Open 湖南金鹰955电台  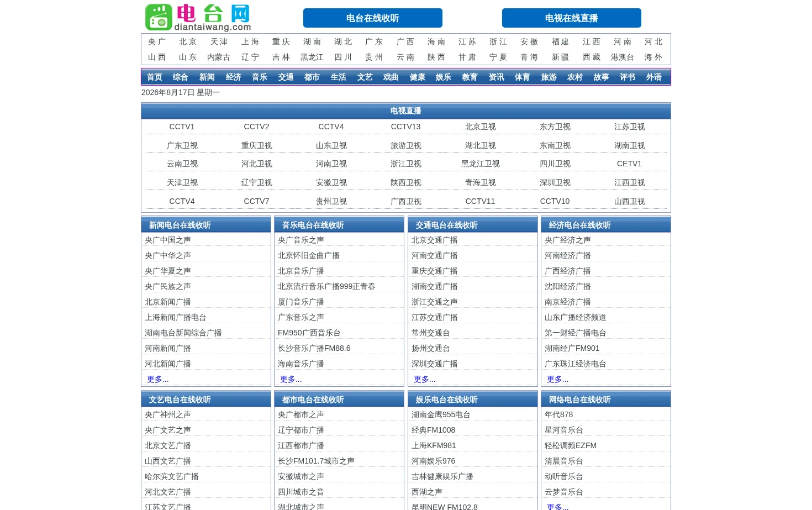(441, 414)
